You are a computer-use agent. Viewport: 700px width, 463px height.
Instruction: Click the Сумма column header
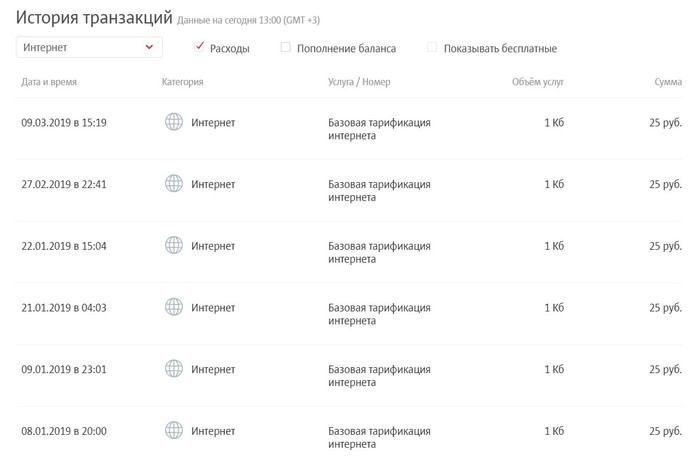[x=668, y=82]
